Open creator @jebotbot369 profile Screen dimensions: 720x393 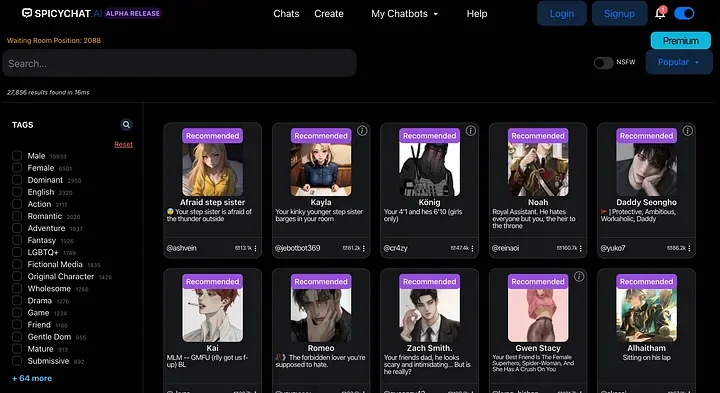tap(297, 248)
